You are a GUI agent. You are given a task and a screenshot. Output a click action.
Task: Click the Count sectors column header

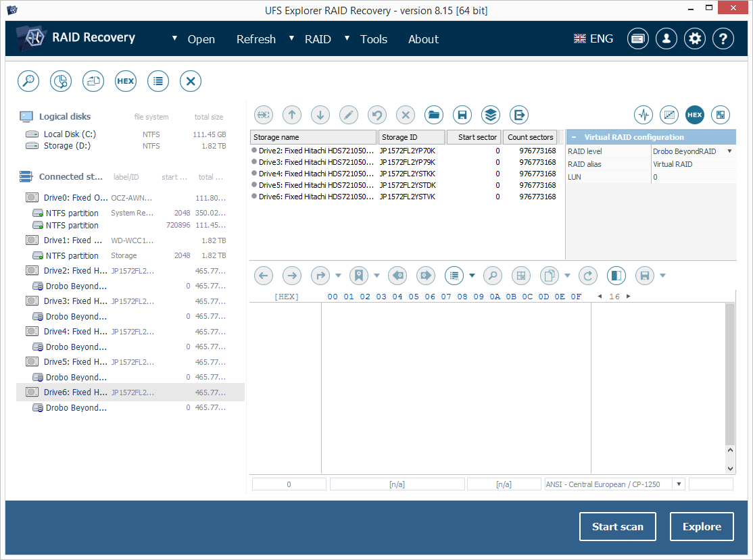coord(530,137)
